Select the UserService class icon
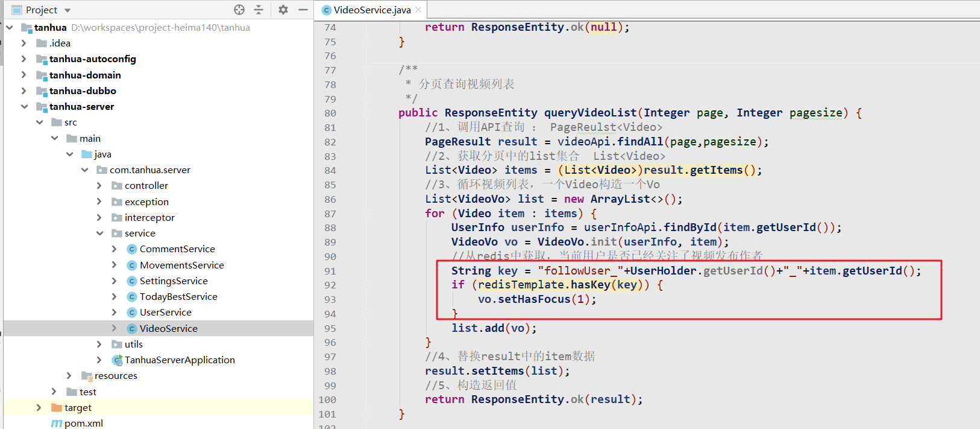This screenshot has height=429, width=980. pyautogui.click(x=132, y=312)
